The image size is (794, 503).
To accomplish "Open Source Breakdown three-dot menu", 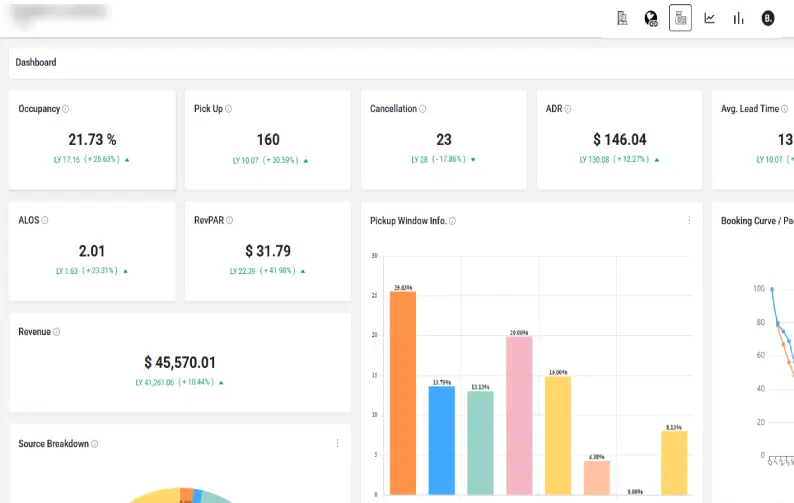I will pos(337,444).
